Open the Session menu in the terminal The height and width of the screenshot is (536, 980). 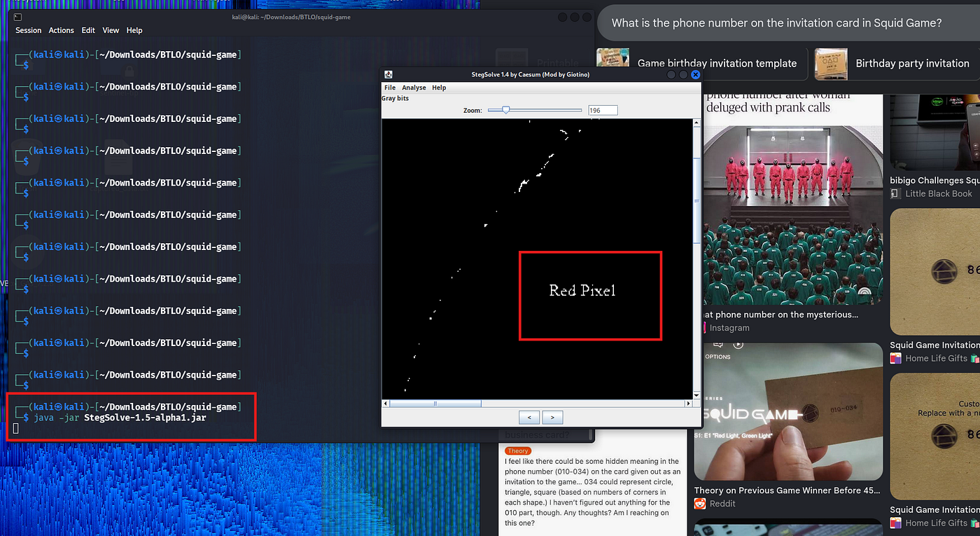tap(29, 31)
